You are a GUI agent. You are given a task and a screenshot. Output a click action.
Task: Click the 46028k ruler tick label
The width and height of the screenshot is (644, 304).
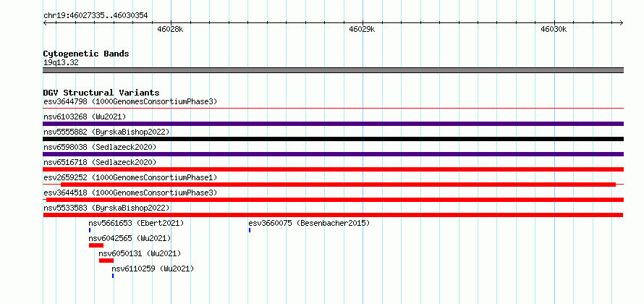171,29
